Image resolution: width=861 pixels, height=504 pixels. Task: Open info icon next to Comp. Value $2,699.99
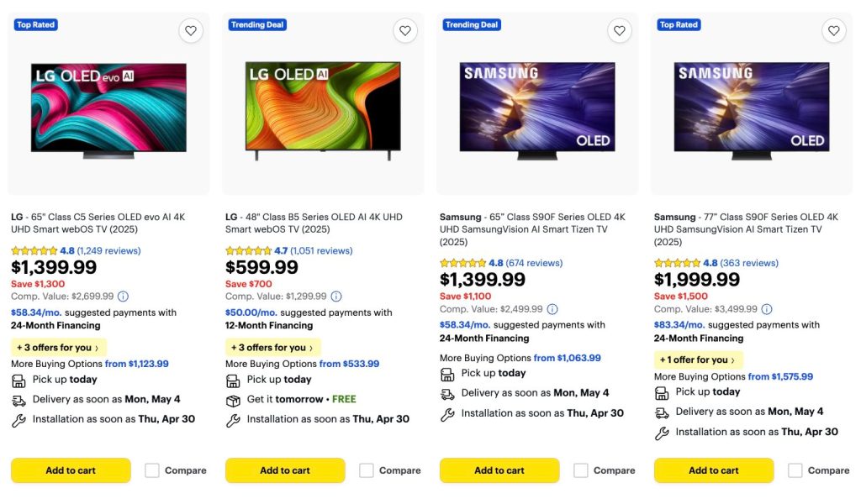tap(124, 297)
